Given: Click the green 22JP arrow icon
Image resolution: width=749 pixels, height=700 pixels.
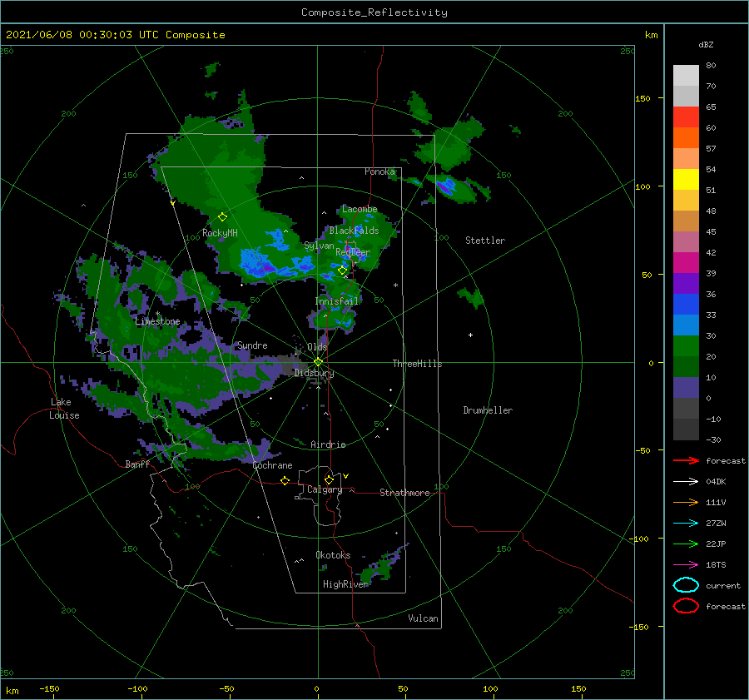Looking at the screenshot, I should click(x=686, y=544).
